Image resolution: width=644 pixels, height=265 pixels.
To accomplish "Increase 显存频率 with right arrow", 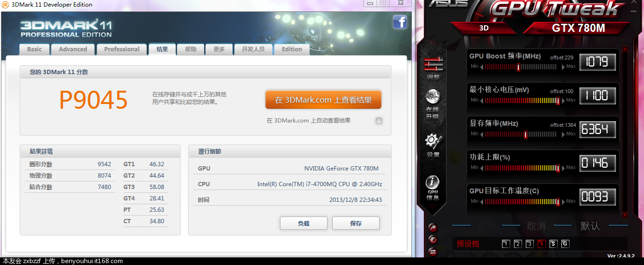I will pos(563,134).
